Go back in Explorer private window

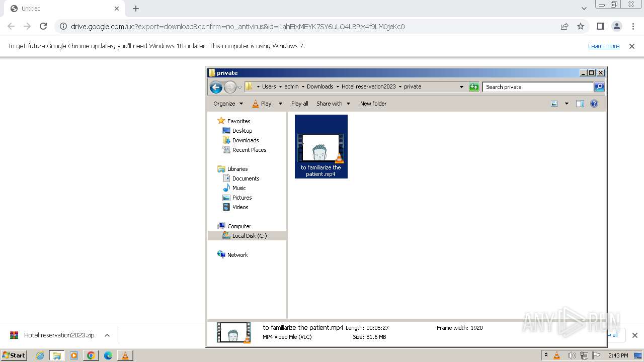(216, 87)
